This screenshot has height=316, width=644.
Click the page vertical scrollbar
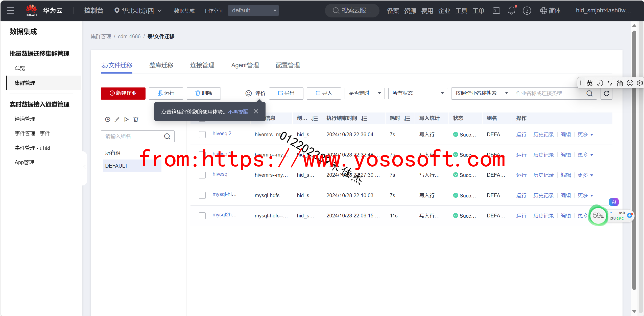tap(634, 162)
